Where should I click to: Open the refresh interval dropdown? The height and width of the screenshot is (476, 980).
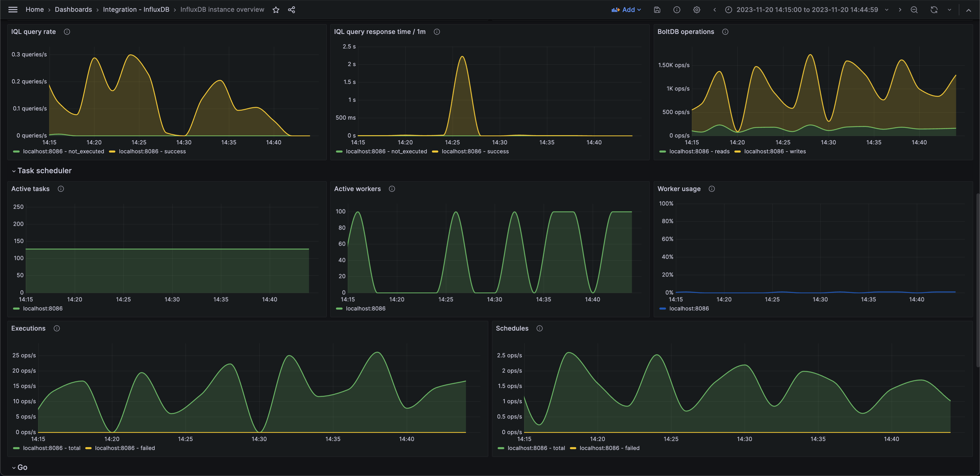pos(950,10)
